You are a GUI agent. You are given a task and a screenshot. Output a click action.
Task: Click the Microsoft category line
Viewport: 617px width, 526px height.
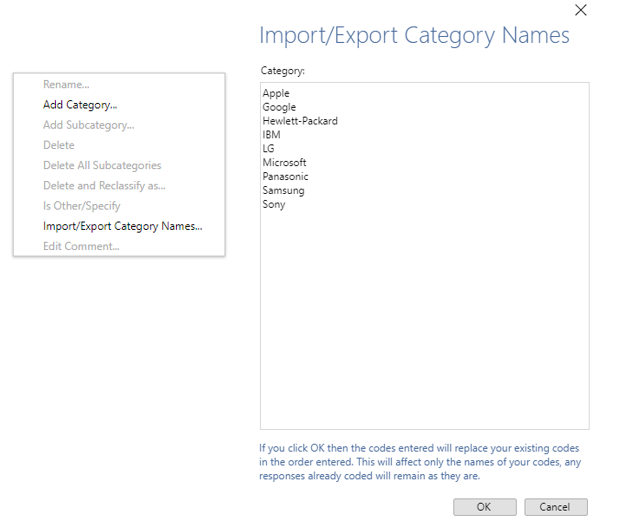(284, 162)
